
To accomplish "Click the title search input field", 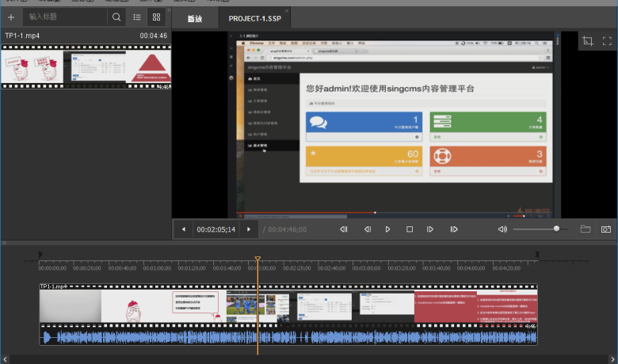I will 65,17.
